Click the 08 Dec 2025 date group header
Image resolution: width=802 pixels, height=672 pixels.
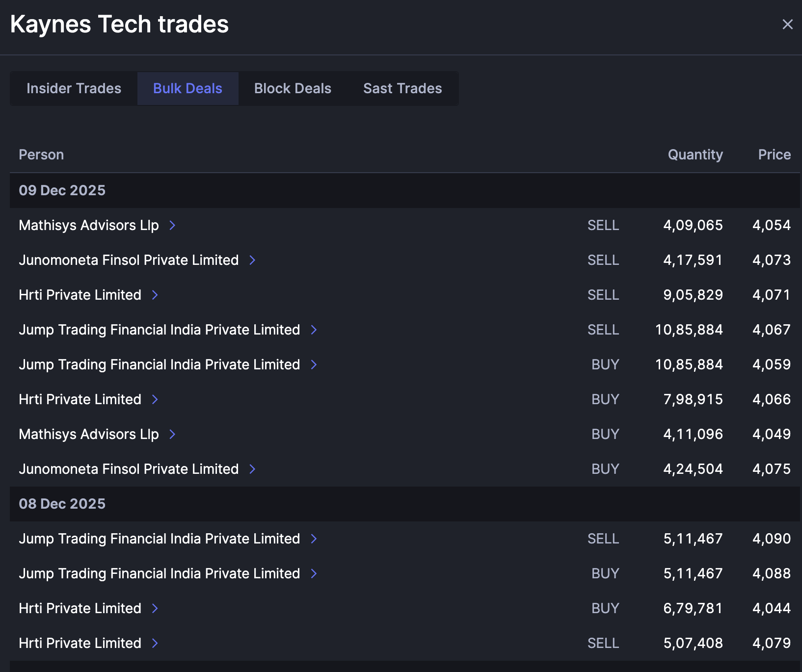pos(62,504)
